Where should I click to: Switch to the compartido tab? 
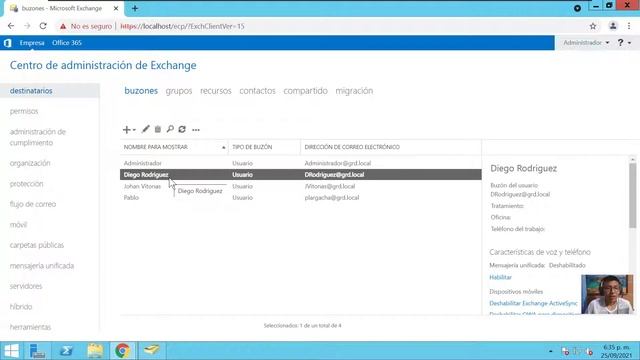click(305, 91)
